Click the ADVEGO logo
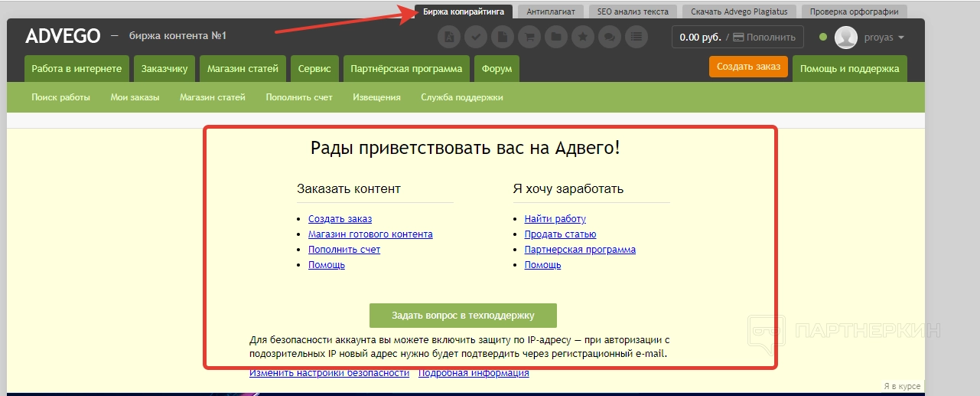 pyautogui.click(x=63, y=36)
